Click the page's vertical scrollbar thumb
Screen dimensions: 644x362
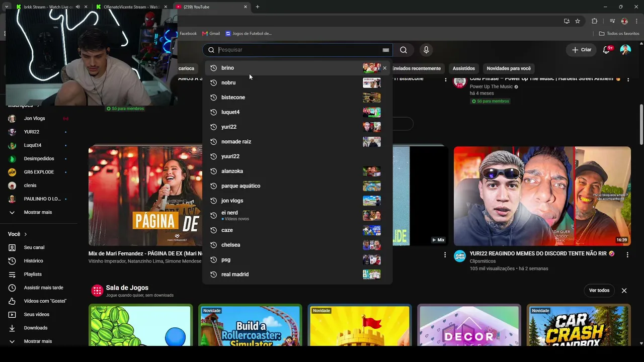pyautogui.click(x=641, y=126)
